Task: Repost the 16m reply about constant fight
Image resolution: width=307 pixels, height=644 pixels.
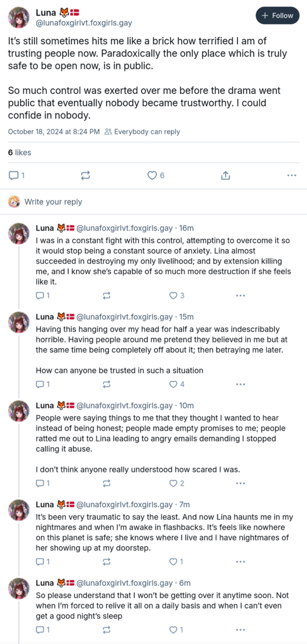Action: (107, 295)
